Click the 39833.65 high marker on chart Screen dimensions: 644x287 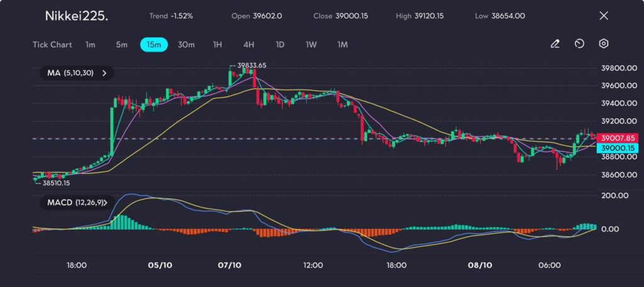[x=252, y=65]
